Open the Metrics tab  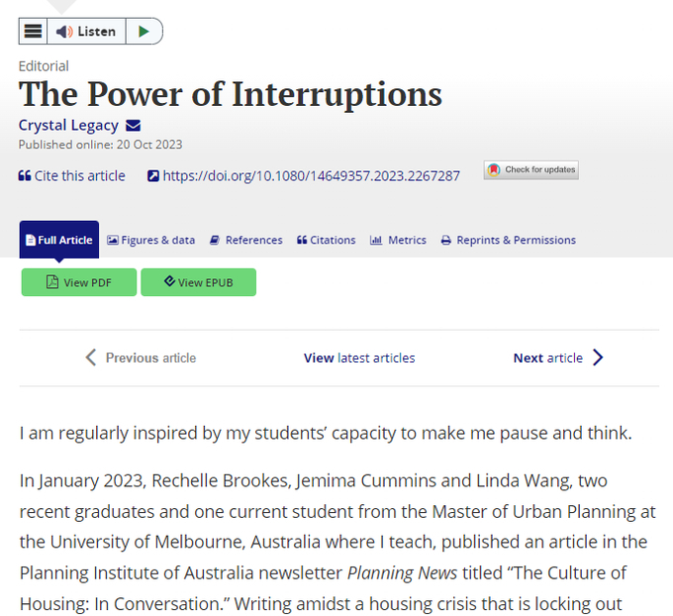pos(398,240)
